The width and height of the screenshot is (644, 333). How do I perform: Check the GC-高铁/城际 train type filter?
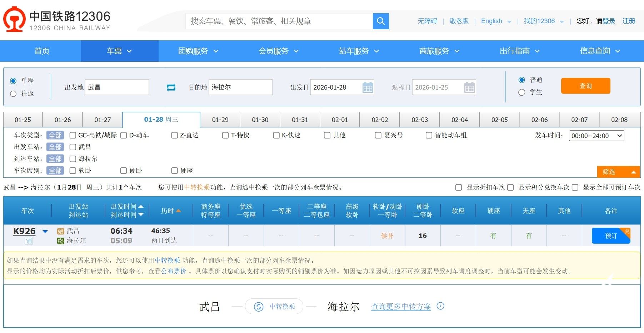pos(73,135)
